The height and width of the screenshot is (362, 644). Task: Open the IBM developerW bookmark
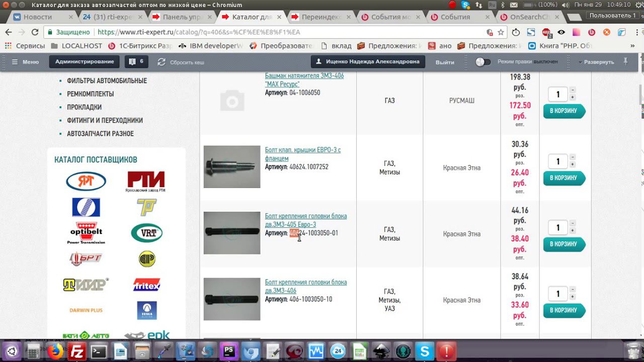[x=211, y=46]
